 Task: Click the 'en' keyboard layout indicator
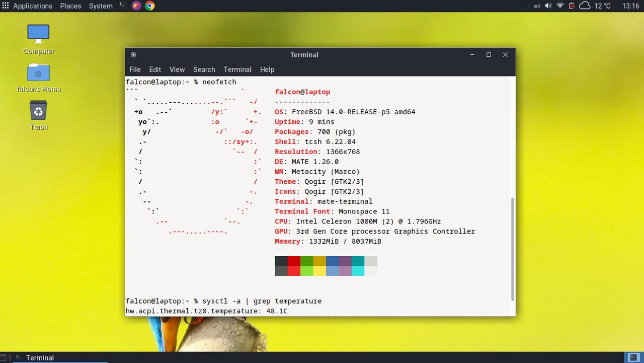coord(537,6)
